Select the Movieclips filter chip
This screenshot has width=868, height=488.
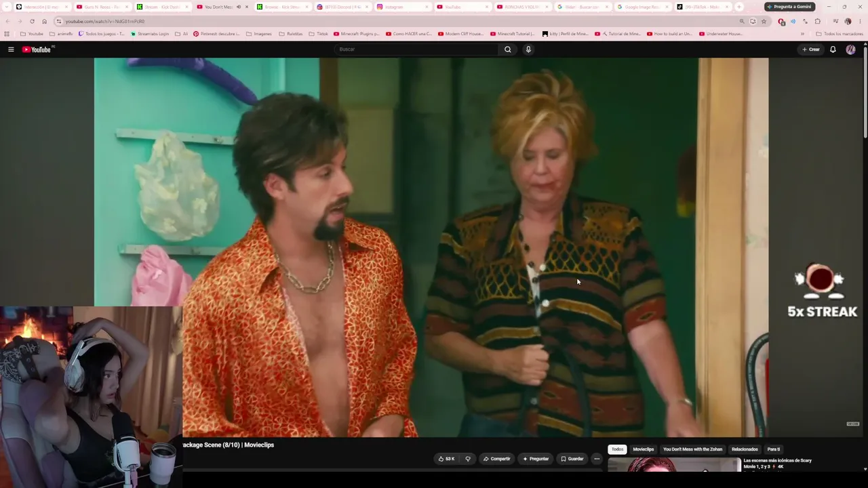[644, 449]
